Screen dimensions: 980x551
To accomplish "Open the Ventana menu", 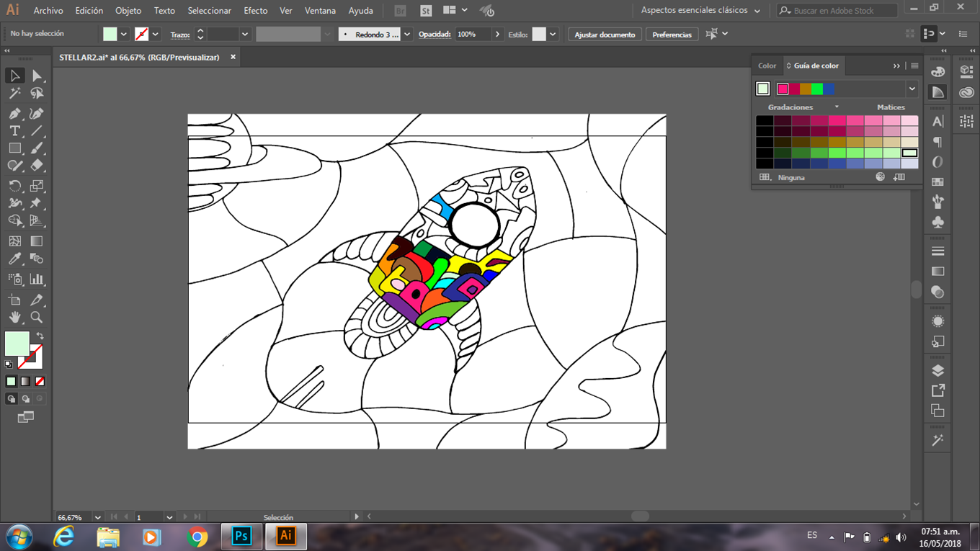I will click(320, 11).
